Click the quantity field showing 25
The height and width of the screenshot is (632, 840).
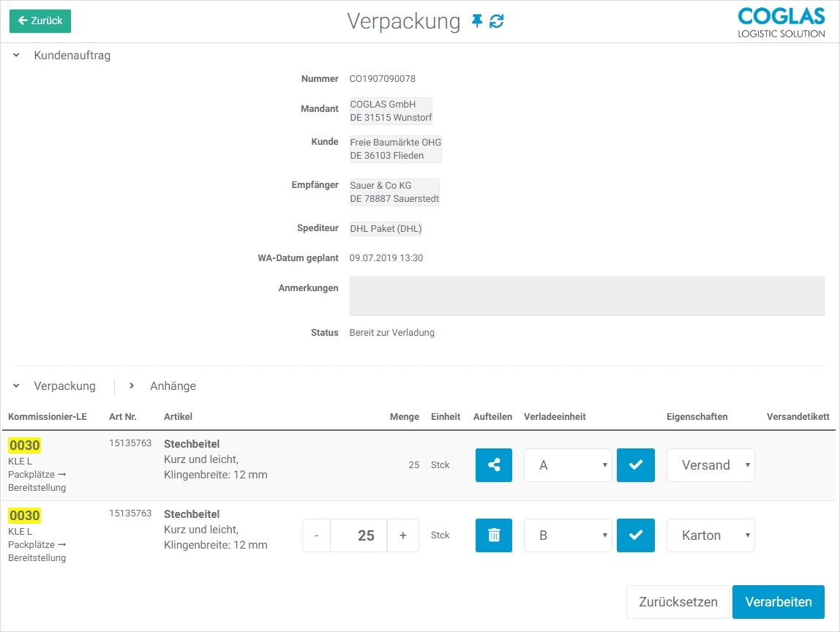point(359,535)
